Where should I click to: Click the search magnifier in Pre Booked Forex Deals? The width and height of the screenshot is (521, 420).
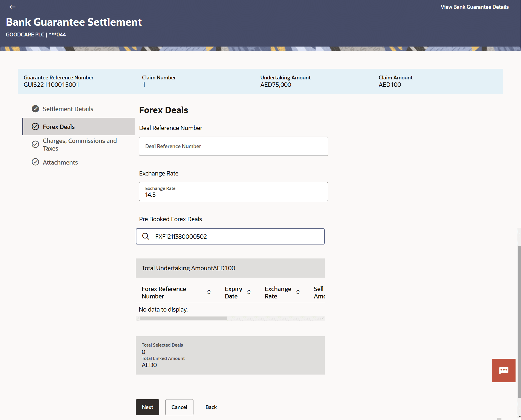[146, 236]
